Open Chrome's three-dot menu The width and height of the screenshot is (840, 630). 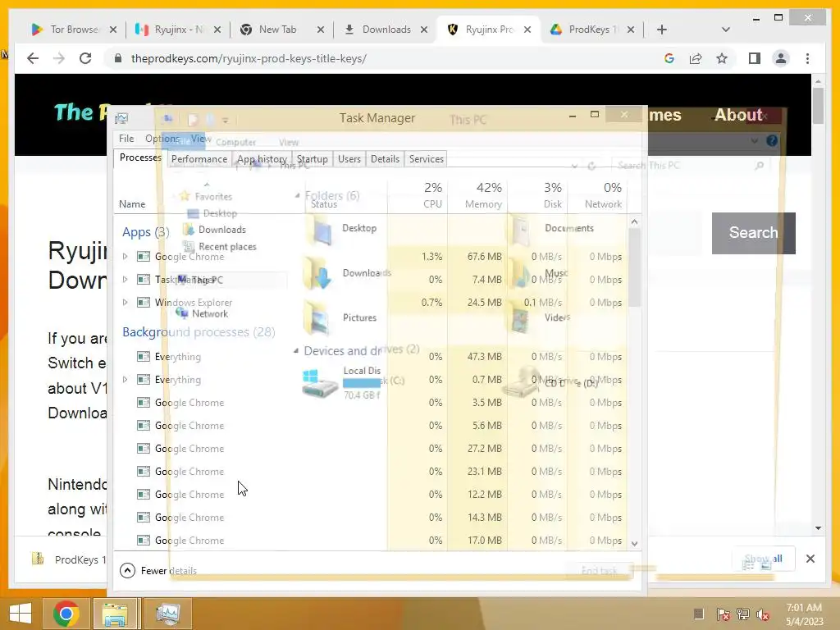pyautogui.click(x=807, y=58)
